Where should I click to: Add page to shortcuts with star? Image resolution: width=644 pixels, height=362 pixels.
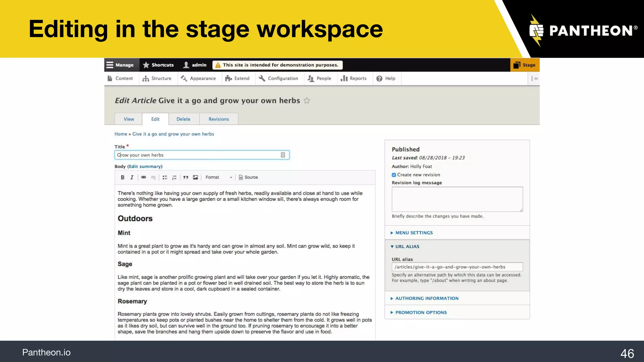pos(307,101)
